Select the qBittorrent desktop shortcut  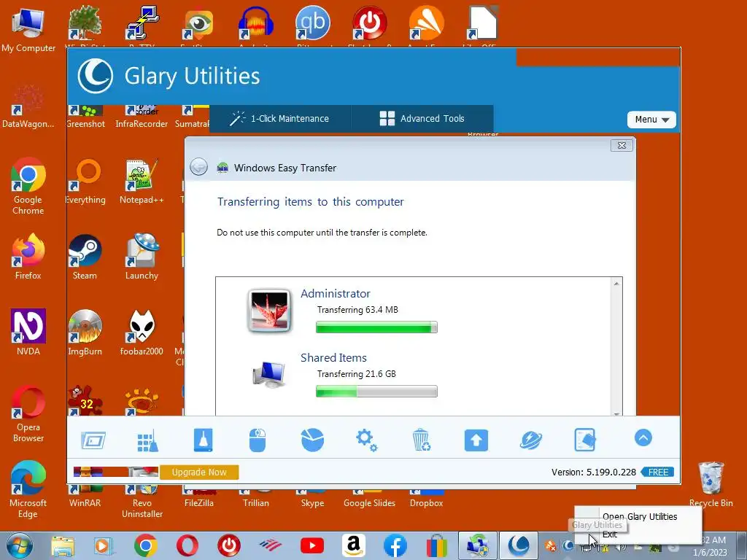pyautogui.click(x=312, y=25)
